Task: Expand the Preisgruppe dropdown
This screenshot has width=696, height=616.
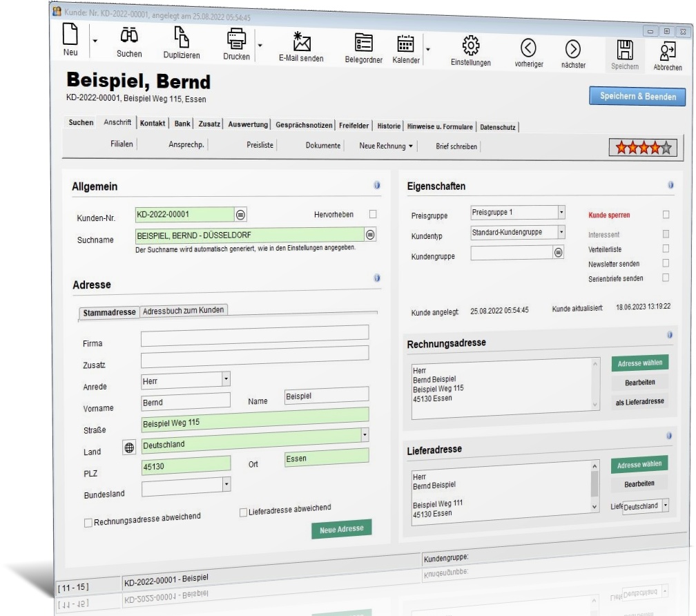Action: [x=561, y=212]
